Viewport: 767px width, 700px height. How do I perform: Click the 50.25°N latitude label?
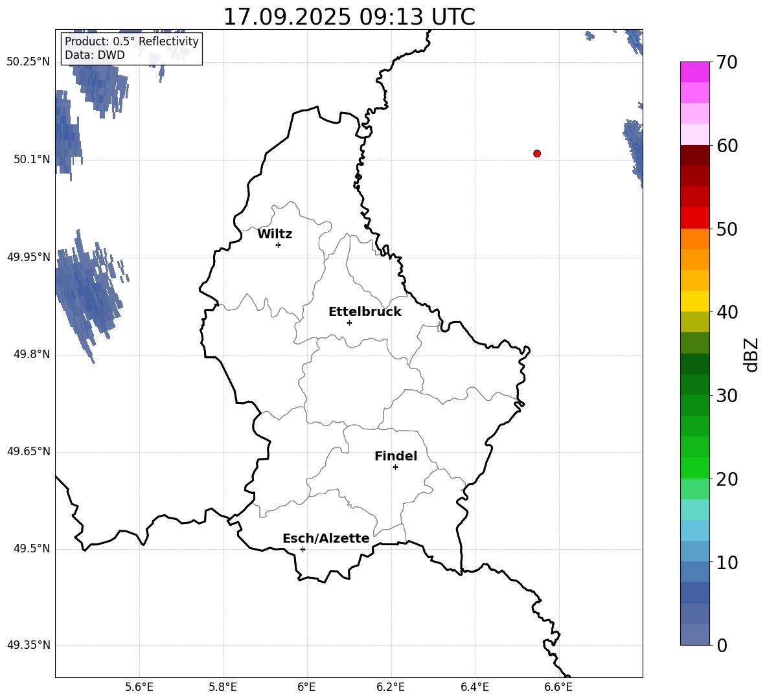(29, 62)
